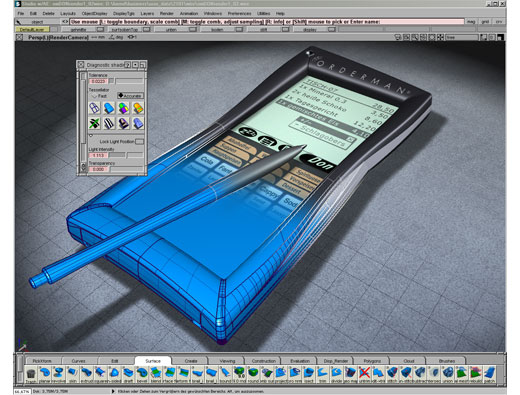Click the Tolerance value field

[98, 81]
